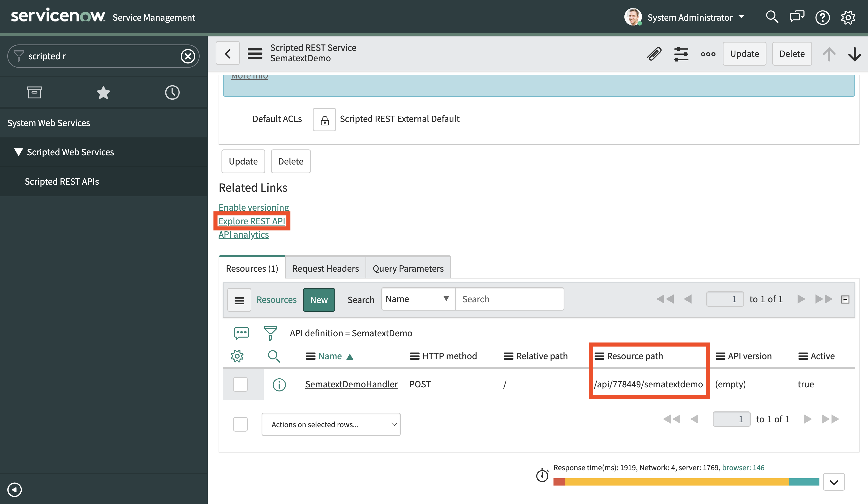Click the back arrow navigation icon
This screenshot has width=868, height=504.
(228, 54)
